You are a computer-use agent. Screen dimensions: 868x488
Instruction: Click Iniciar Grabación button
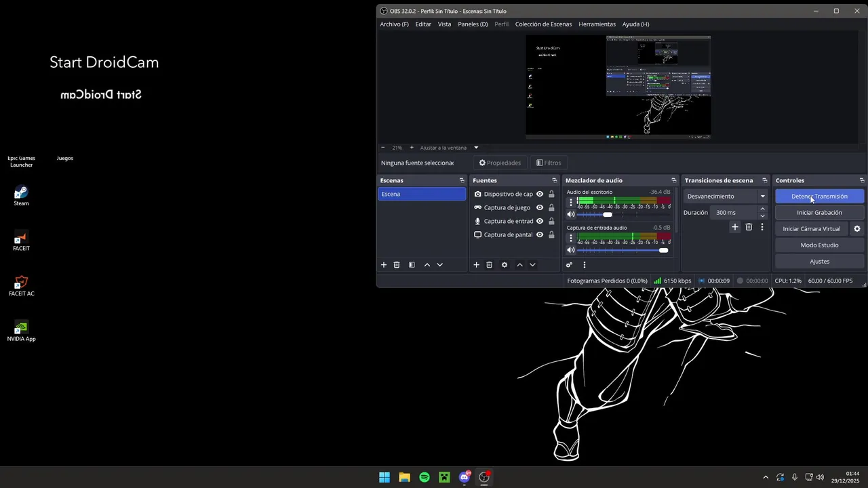819,213
